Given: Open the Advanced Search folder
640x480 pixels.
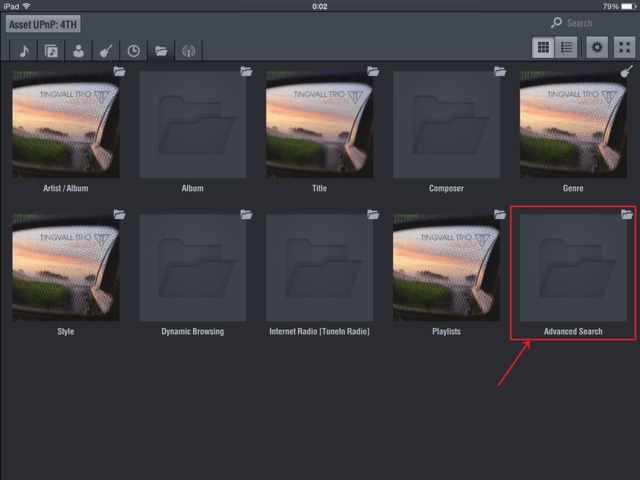Looking at the screenshot, I should [573, 268].
